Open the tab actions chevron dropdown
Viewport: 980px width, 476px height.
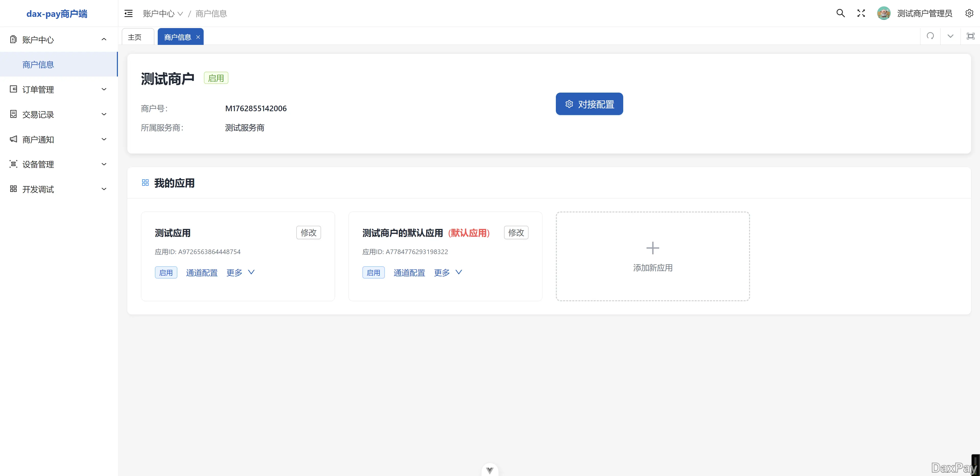click(950, 36)
